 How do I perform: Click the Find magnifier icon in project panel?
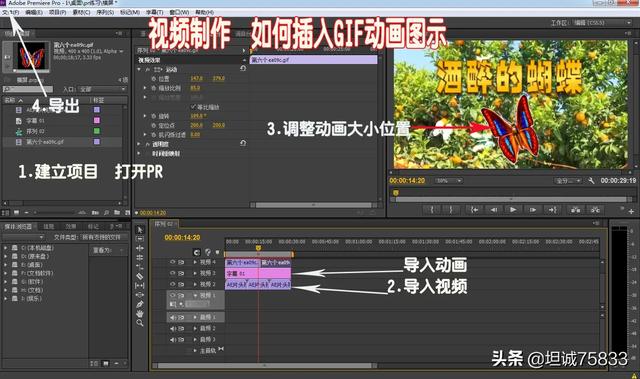point(106,213)
